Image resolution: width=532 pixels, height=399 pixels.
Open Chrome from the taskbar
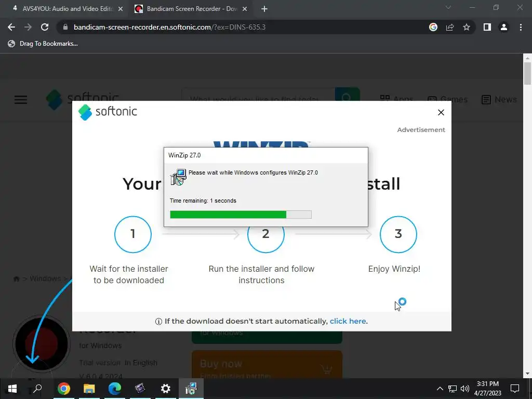(63, 389)
